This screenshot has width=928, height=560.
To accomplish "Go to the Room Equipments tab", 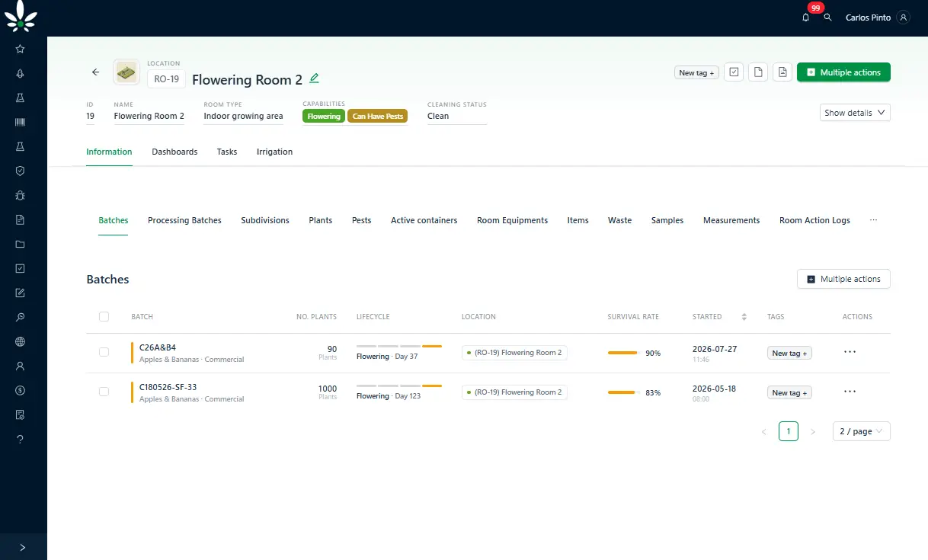I will [x=512, y=220].
